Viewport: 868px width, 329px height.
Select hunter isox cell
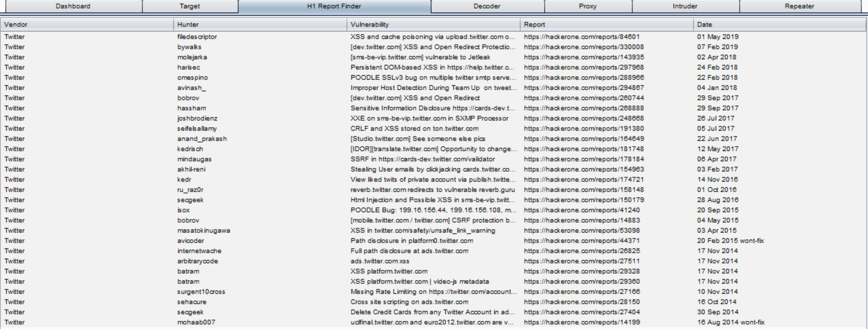[260, 210]
